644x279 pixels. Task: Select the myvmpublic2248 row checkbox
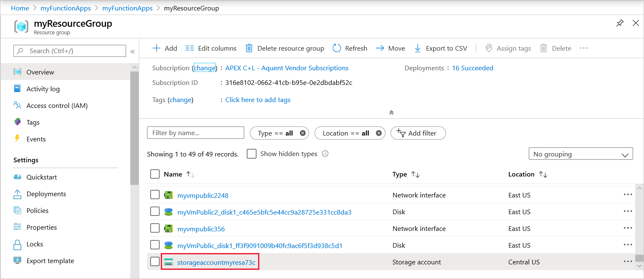tap(155, 195)
